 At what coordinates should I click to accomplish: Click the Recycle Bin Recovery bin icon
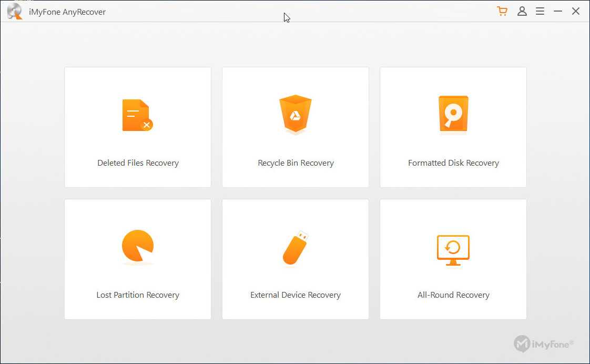[296, 114]
